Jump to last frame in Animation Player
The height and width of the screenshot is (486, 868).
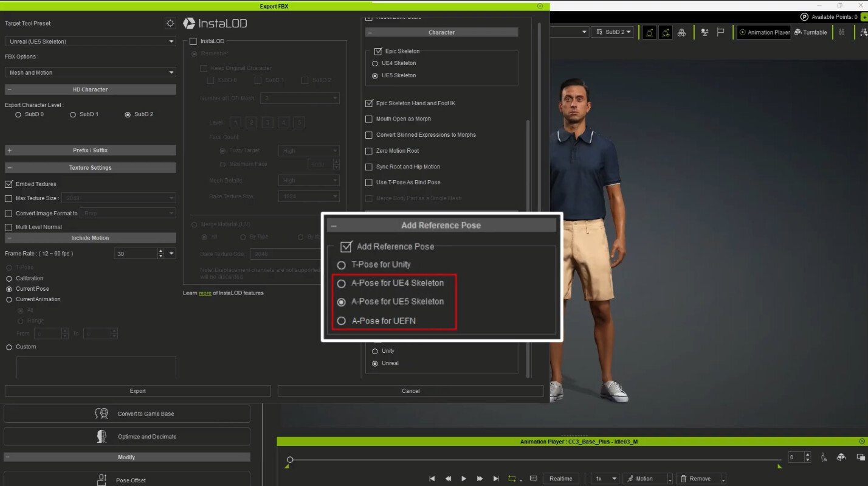pos(496,479)
